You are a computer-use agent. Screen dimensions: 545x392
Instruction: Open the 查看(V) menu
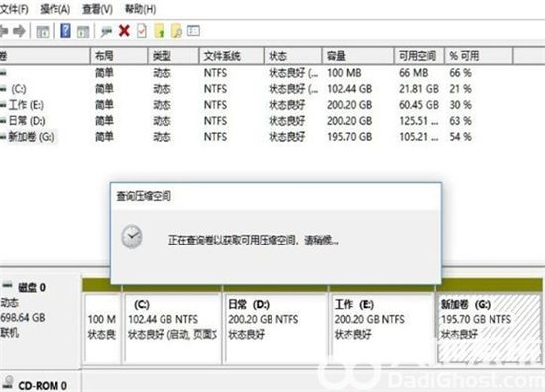[x=97, y=9]
